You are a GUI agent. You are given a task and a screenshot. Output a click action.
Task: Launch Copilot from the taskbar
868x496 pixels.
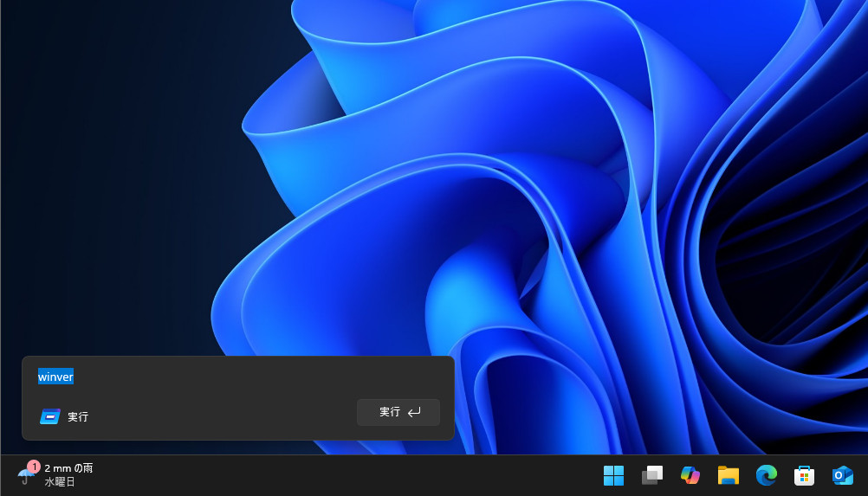[690, 475]
